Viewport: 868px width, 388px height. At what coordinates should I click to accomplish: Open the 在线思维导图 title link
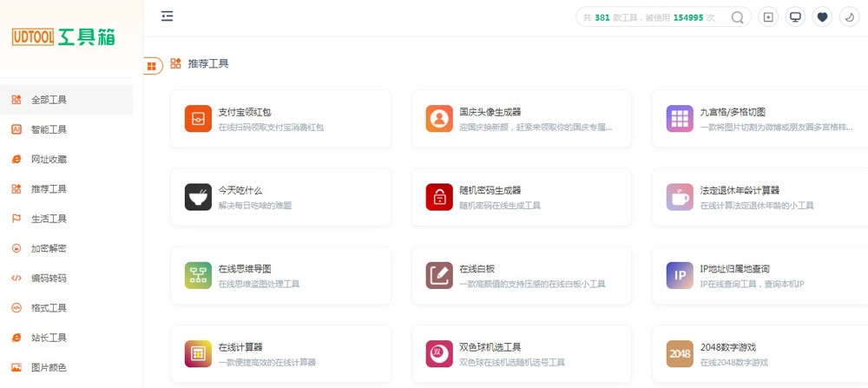245,269
